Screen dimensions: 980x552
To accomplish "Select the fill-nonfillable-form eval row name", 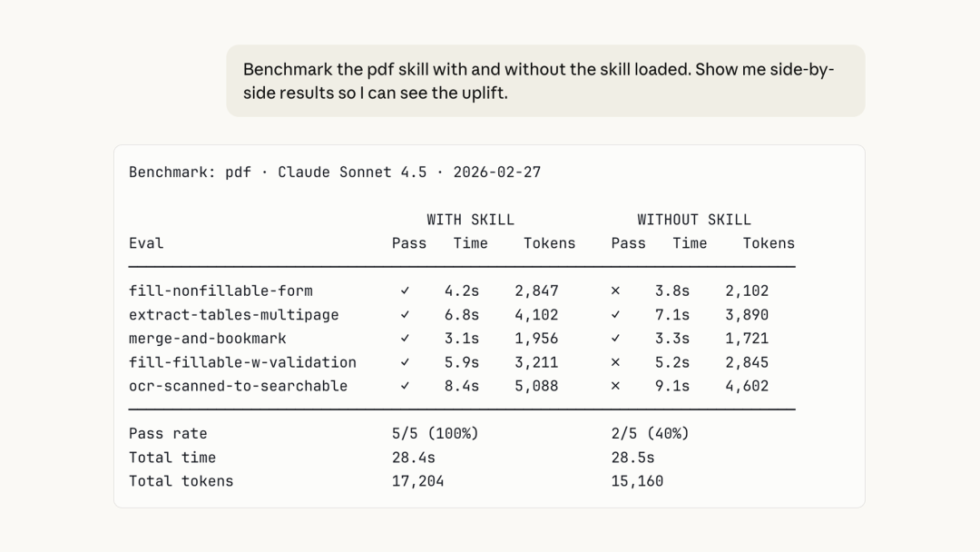I will pyautogui.click(x=220, y=291).
